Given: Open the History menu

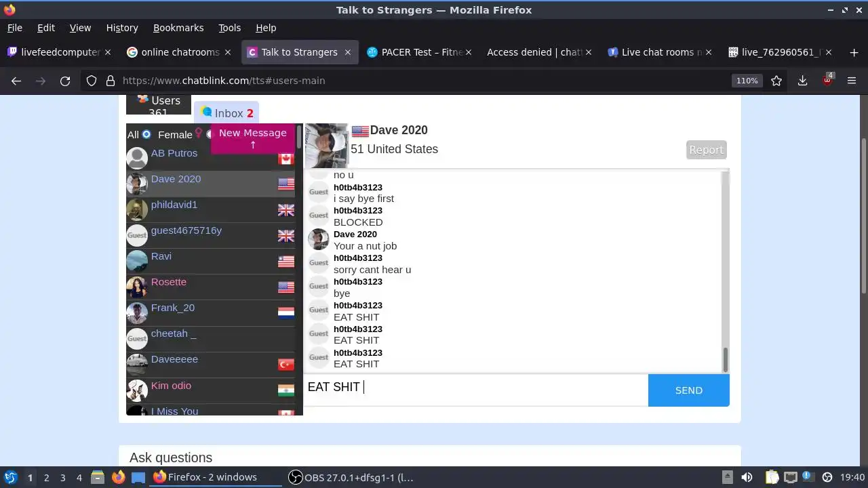Looking at the screenshot, I should (122, 28).
